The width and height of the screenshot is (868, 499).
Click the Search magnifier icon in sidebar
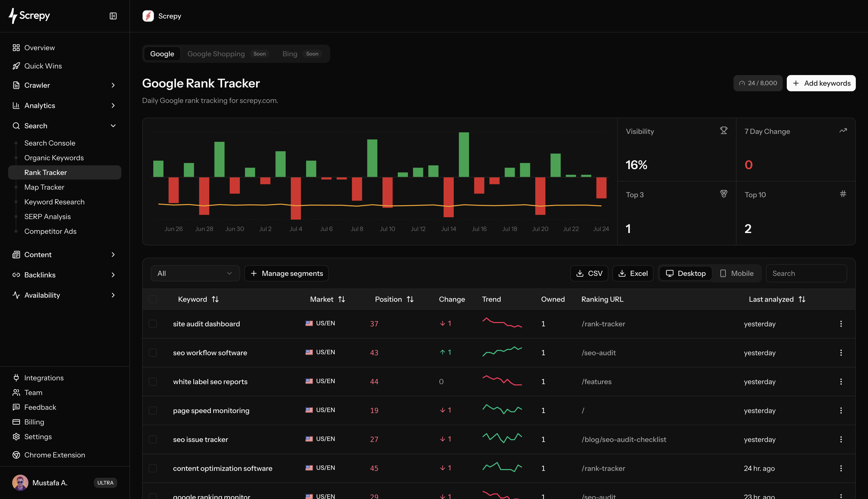pos(16,126)
